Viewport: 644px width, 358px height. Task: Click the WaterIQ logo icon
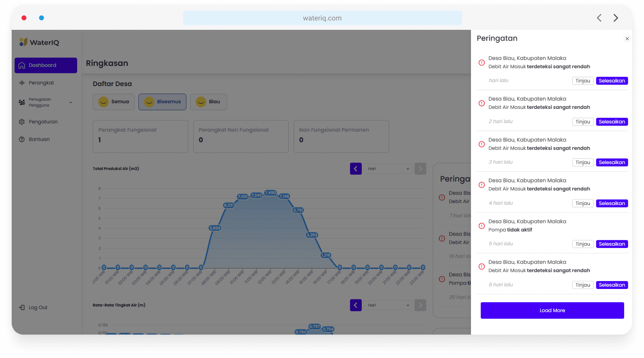(23, 42)
